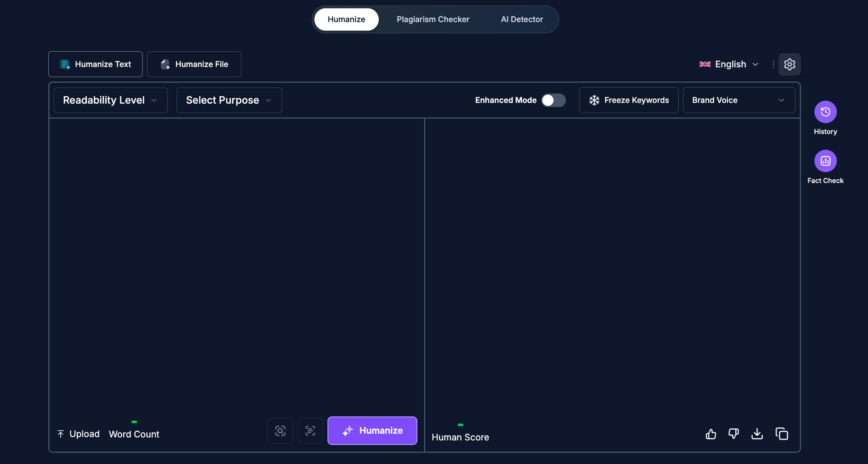
Task: Open the Select Purpose dropdown
Action: (229, 100)
